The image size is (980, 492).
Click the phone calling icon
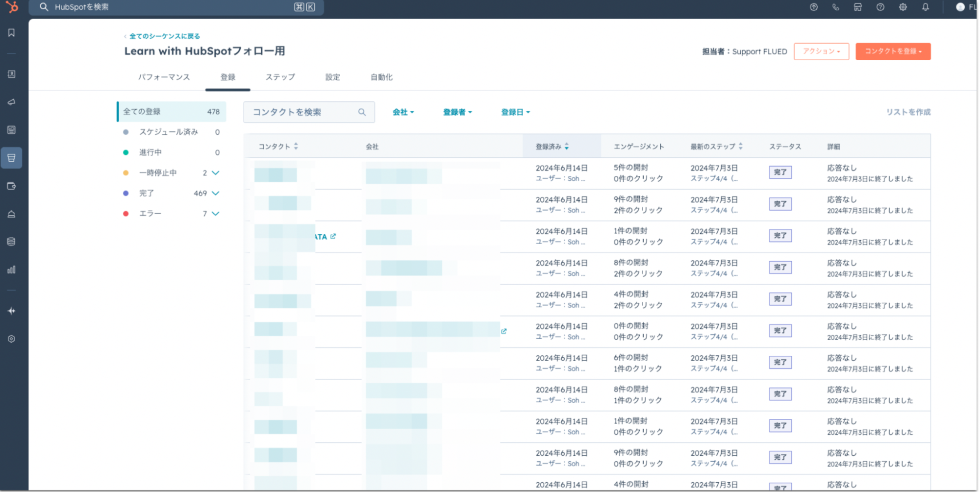pyautogui.click(x=835, y=7)
